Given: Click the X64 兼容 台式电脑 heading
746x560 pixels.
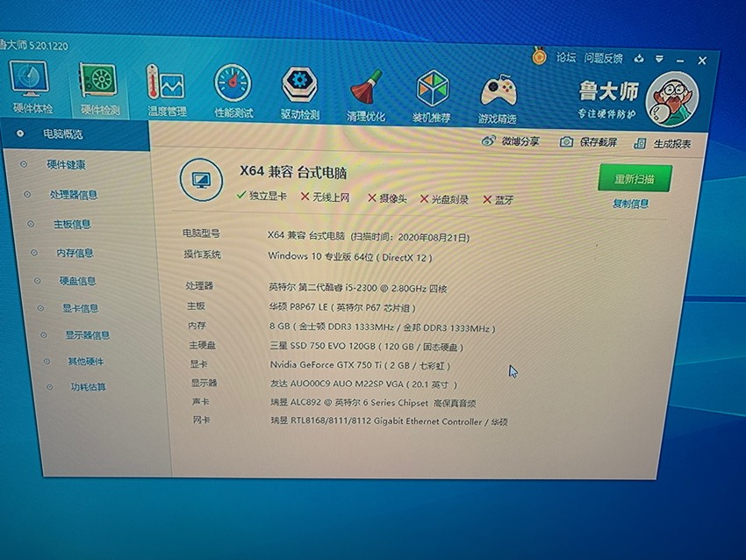Looking at the screenshot, I should pos(292,172).
